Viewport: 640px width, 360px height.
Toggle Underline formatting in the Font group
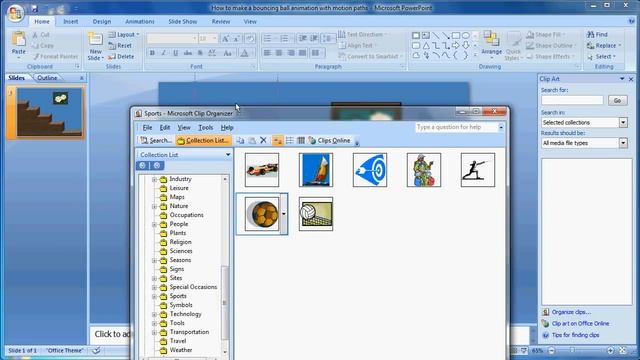coord(176,53)
